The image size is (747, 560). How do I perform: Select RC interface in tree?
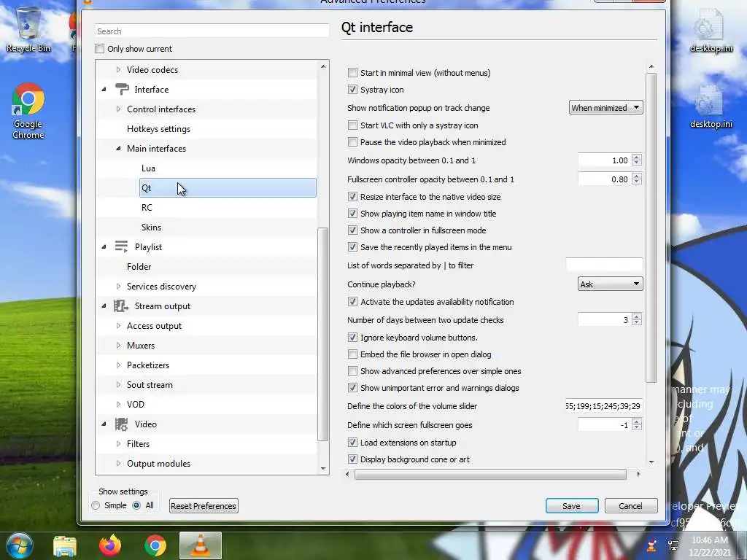147,208
